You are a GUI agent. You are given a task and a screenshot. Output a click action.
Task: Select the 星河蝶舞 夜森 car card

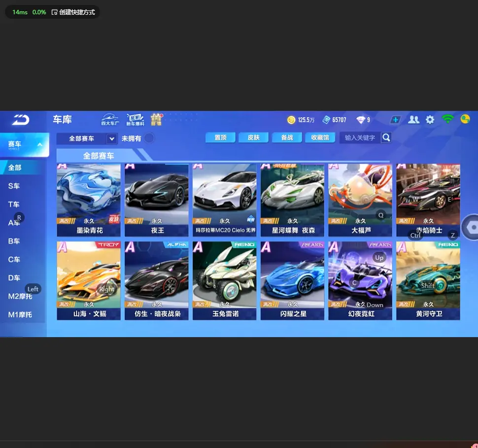coord(292,200)
